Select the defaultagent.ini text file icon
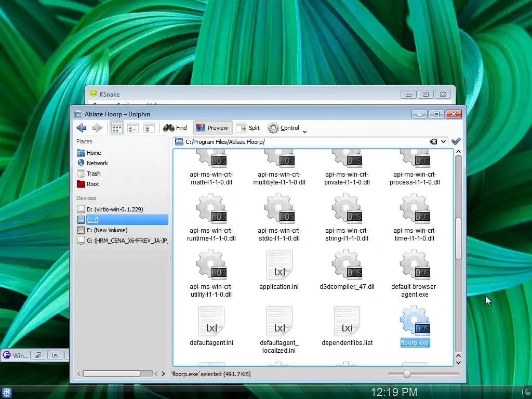Viewport: 532px width, 399px height. coord(211,321)
